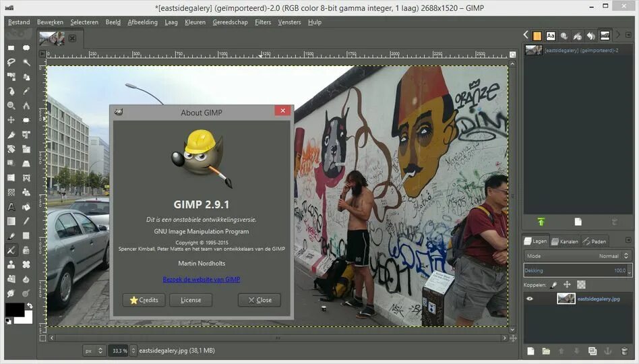Open the Undo History dock tab

click(x=591, y=36)
